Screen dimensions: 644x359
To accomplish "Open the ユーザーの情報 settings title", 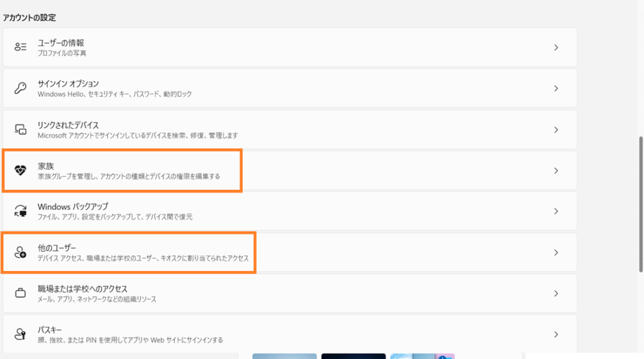I will click(x=61, y=43).
